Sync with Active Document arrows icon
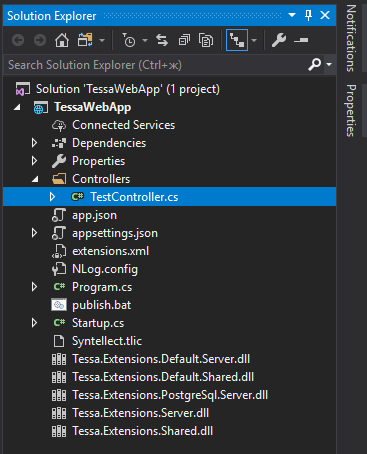367x454 pixels. tap(162, 40)
